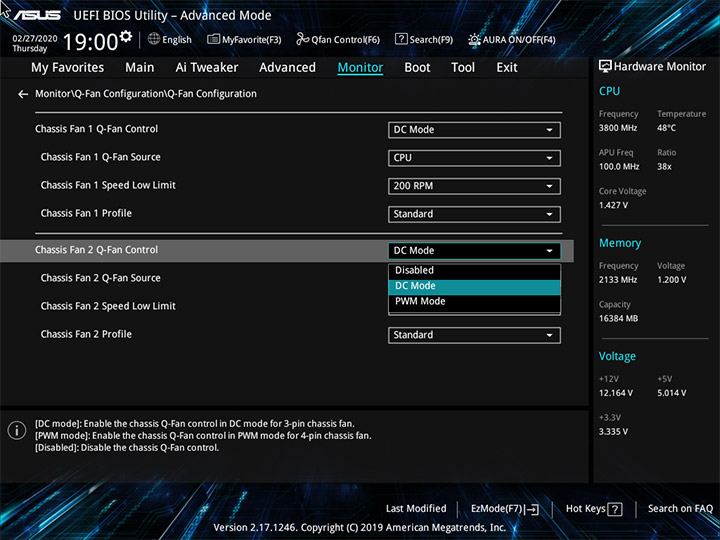
Task: Open the English language selector
Action: [x=170, y=39]
